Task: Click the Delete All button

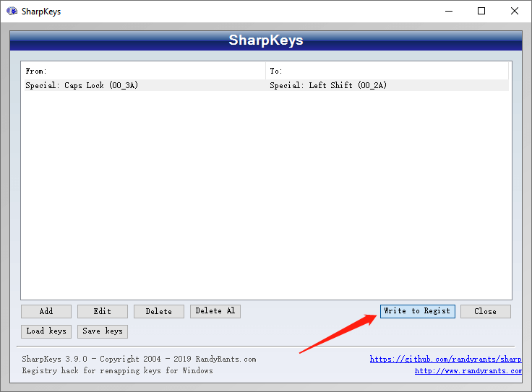Action: point(215,311)
